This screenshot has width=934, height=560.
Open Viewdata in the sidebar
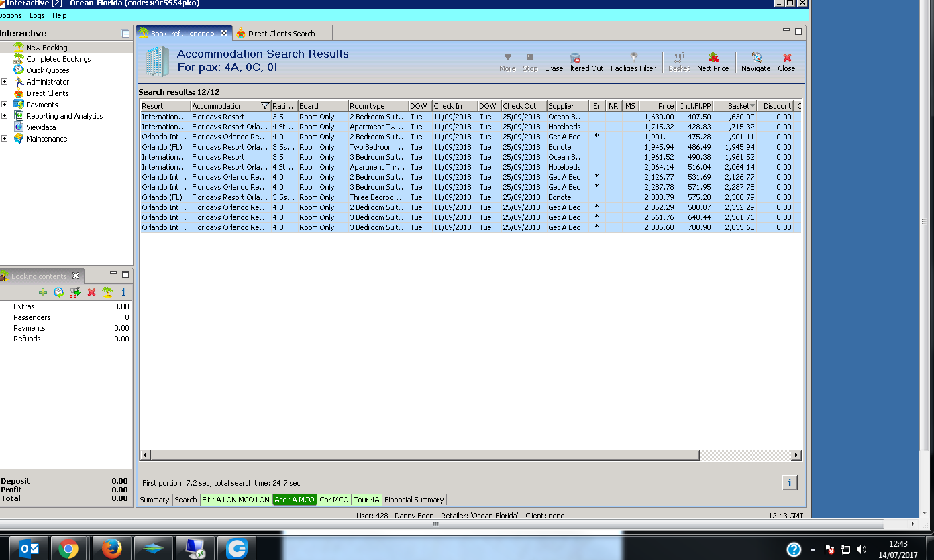[x=41, y=127]
